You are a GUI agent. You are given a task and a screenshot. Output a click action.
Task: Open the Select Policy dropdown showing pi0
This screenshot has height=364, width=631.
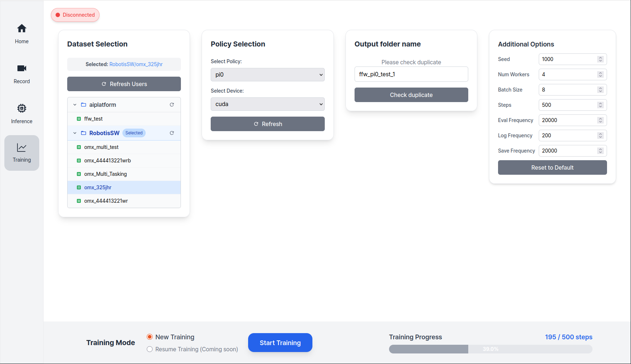pyautogui.click(x=267, y=74)
